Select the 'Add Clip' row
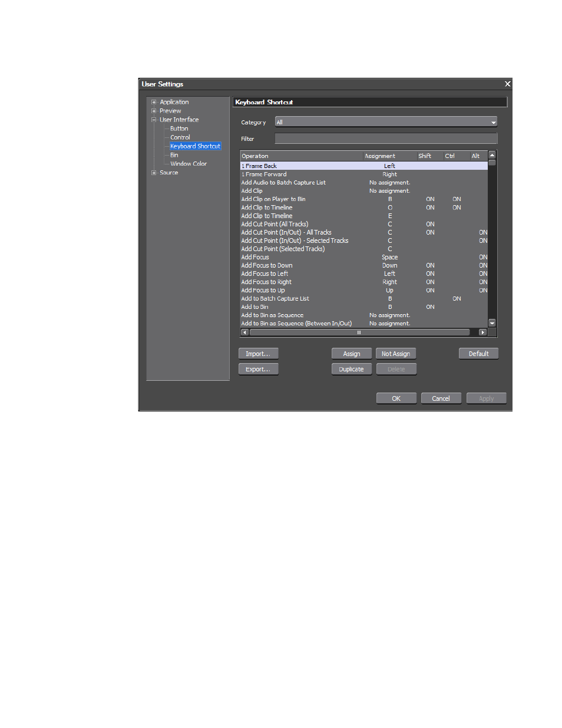The width and height of the screenshot is (562, 728). tap(364, 191)
